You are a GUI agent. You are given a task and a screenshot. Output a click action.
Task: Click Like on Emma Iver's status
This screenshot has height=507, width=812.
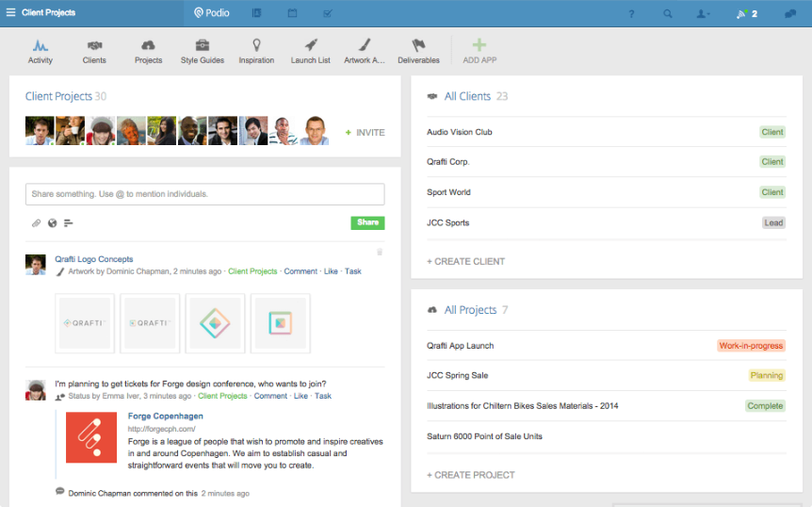tap(300, 396)
